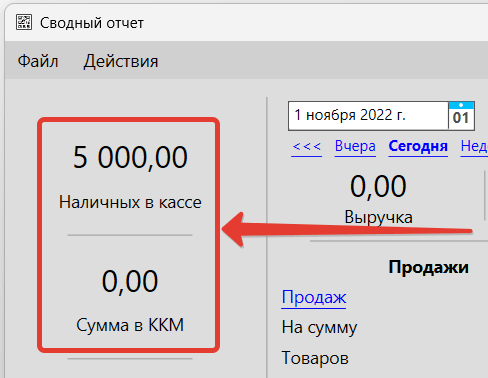Open the calendar date picker icon
The height and width of the screenshot is (378, 488).
click(x=461, y=116)
